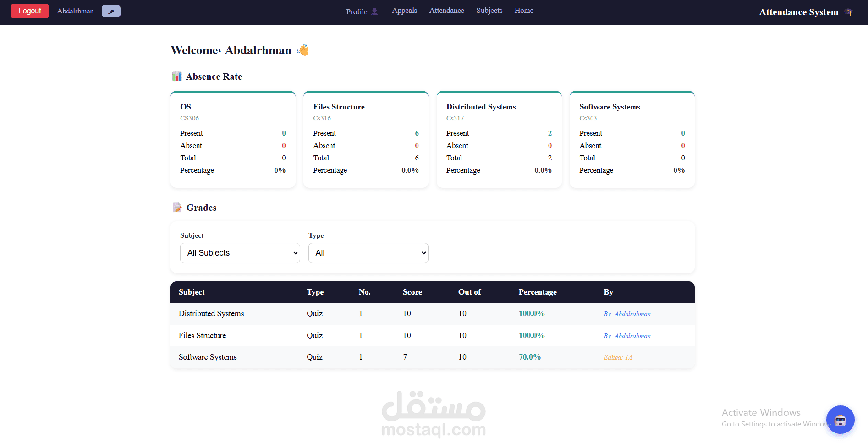Click the Attendance System brand title

(x=798, y=12)
